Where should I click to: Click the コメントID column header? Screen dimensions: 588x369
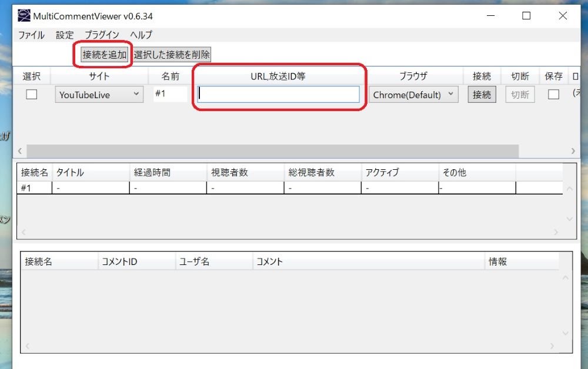click(136, 261)
